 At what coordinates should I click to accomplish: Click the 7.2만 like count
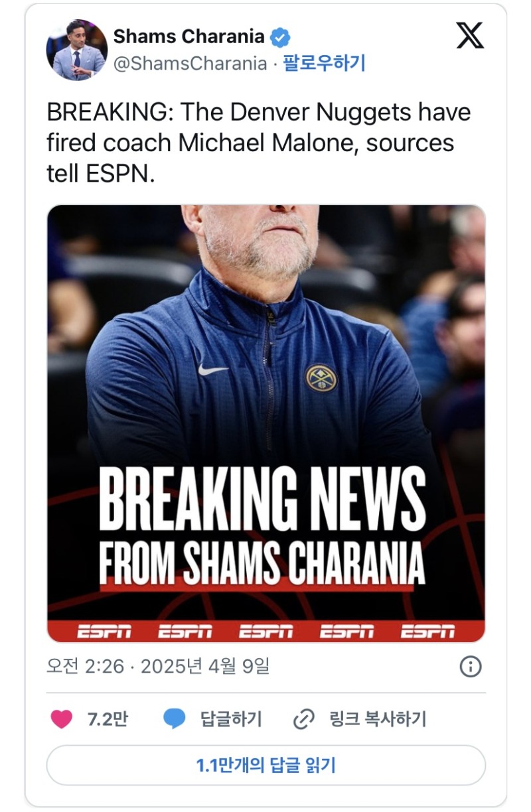(x=107, y=719)
